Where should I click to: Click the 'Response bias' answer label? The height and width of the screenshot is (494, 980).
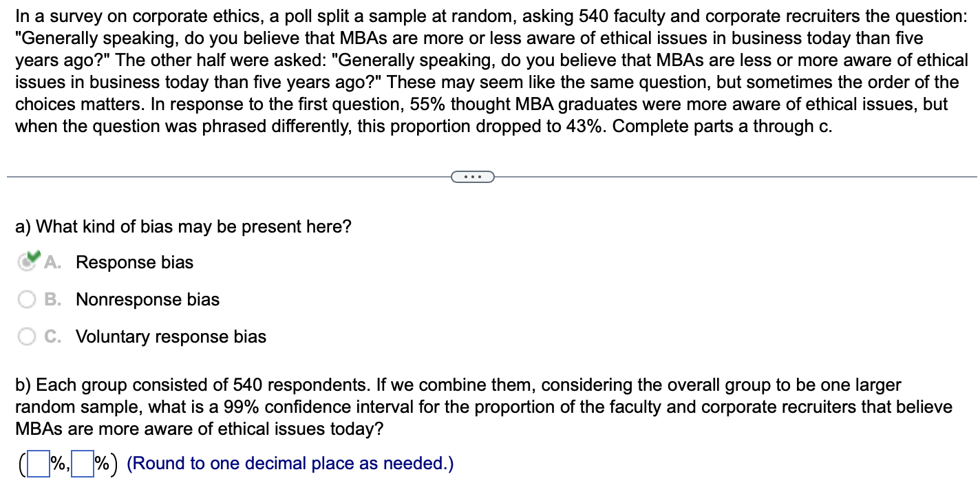coord(134,261)
